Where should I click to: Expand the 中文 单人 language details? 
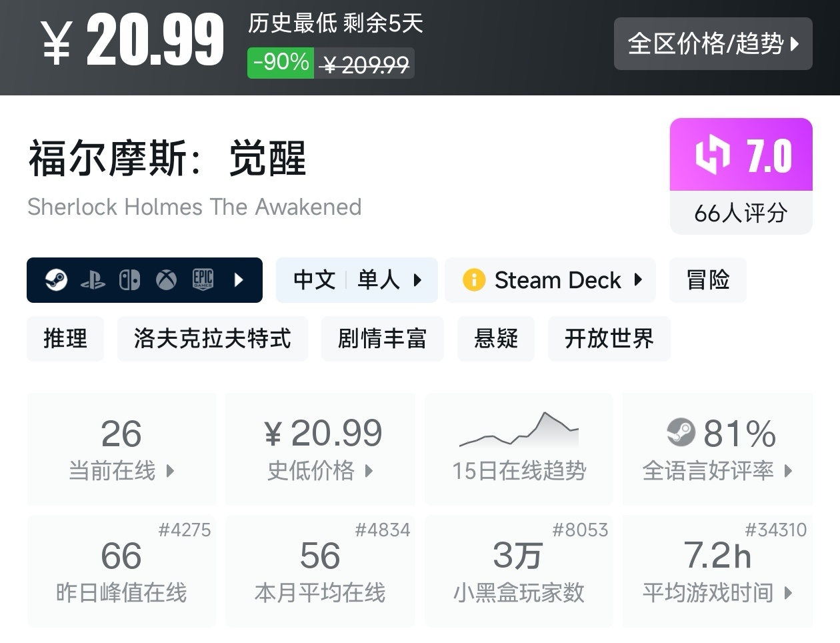357,280
